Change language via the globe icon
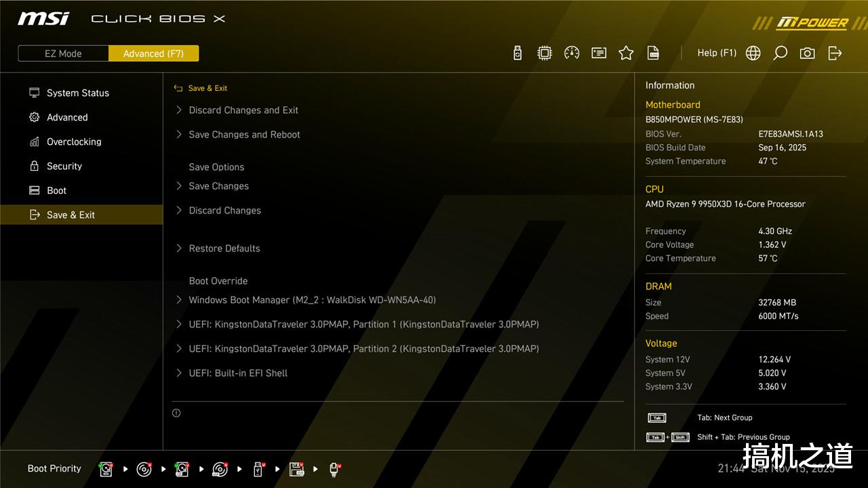The width and height of the screenshot is (868, 488). tap(753, 53)
